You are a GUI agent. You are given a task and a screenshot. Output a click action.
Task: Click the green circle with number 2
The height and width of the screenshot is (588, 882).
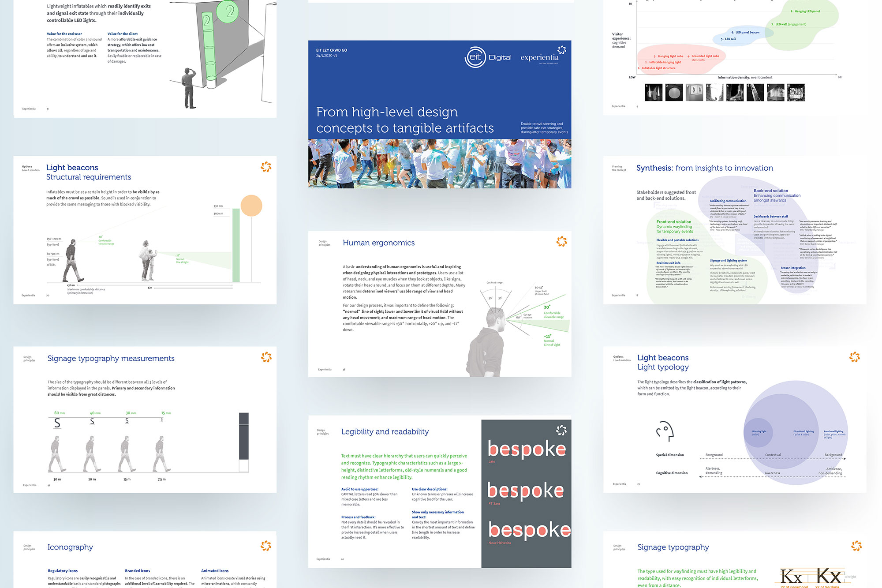228,12
